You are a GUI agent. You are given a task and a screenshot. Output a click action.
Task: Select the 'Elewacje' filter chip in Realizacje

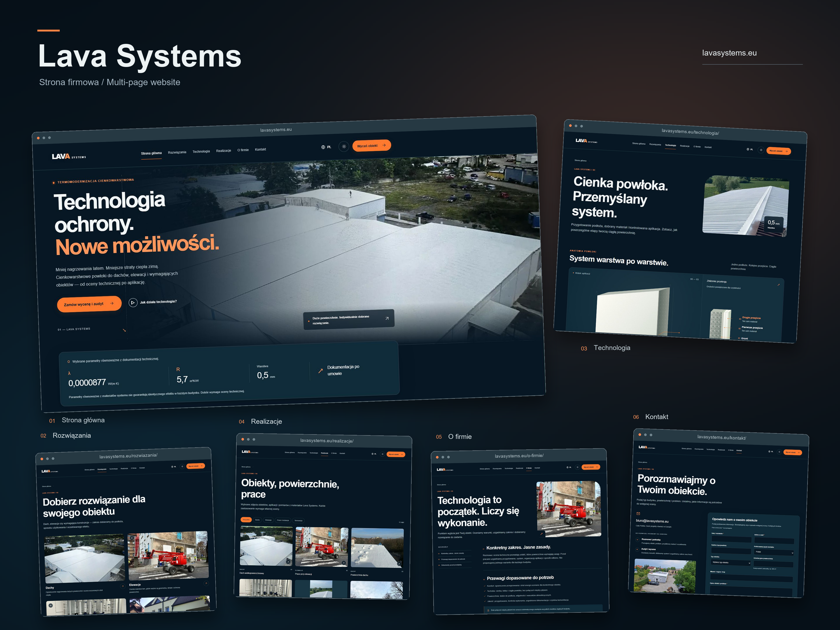click(269, 520)
